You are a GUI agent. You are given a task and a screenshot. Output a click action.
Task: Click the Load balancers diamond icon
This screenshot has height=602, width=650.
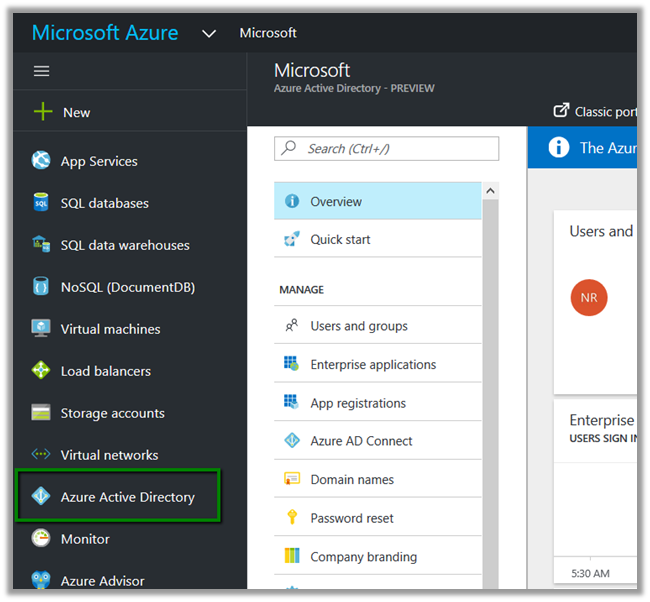[x=41, y=371]
